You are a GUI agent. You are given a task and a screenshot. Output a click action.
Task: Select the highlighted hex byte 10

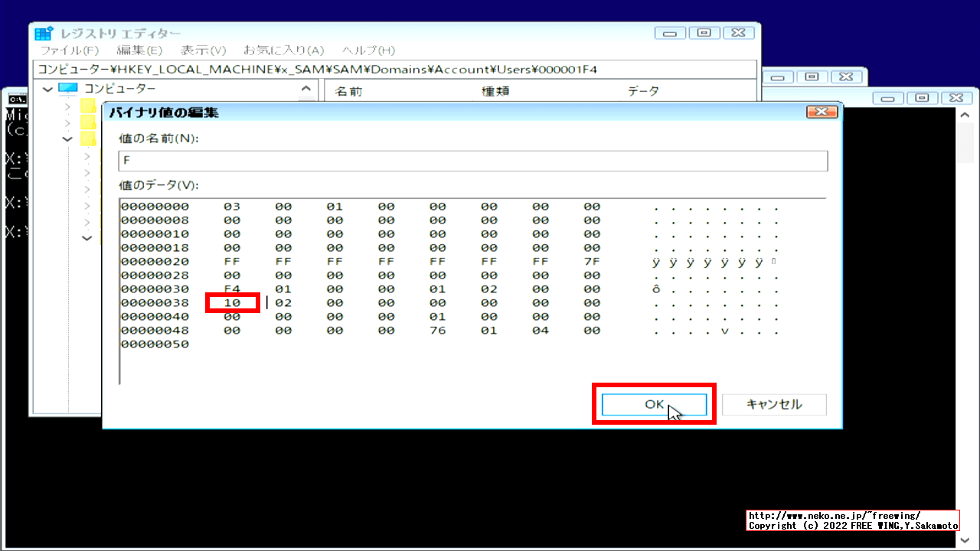(x=233, y=302)
